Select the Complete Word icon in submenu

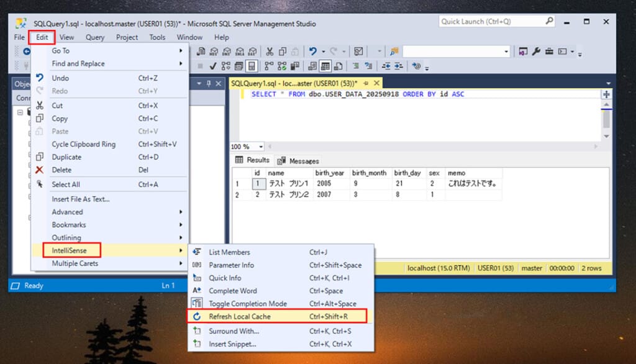pyautogui.click(x=197, y=291)
